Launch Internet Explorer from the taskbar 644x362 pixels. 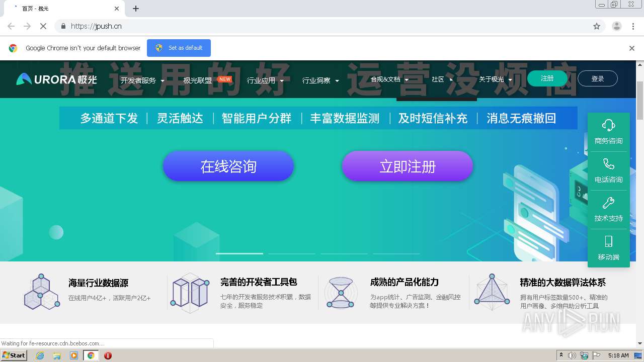coord(40,355)
